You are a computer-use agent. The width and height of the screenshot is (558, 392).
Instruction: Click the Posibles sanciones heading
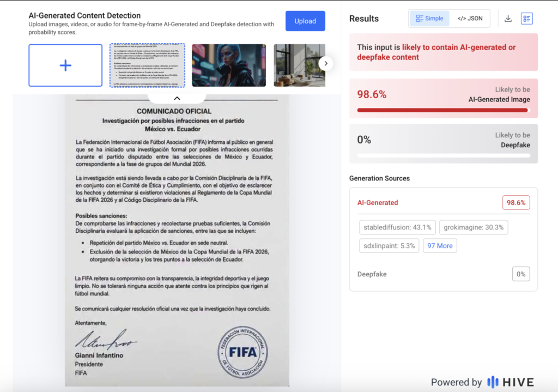point(101,216)
